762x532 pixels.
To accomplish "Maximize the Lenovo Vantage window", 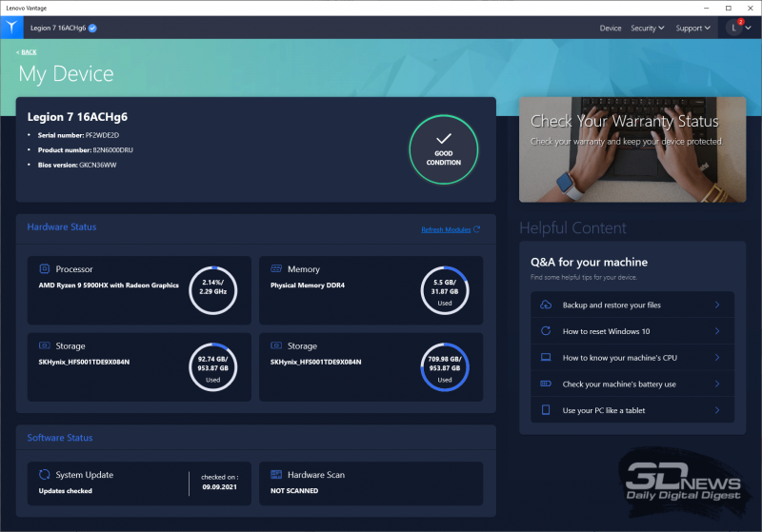I will pos(729,8).
